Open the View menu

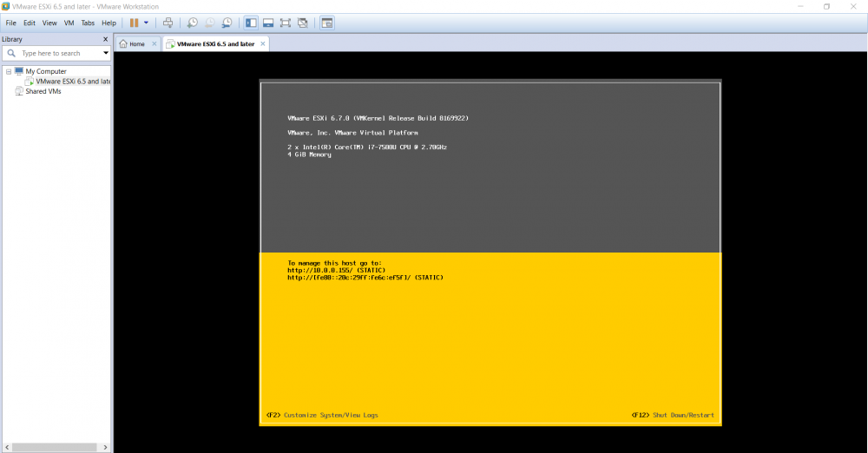click(49, 23)
